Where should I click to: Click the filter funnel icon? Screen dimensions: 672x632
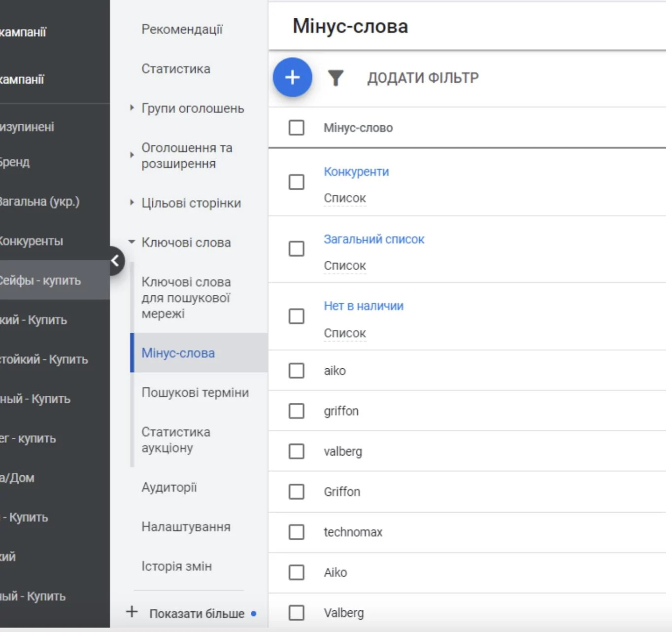point(336,78)
